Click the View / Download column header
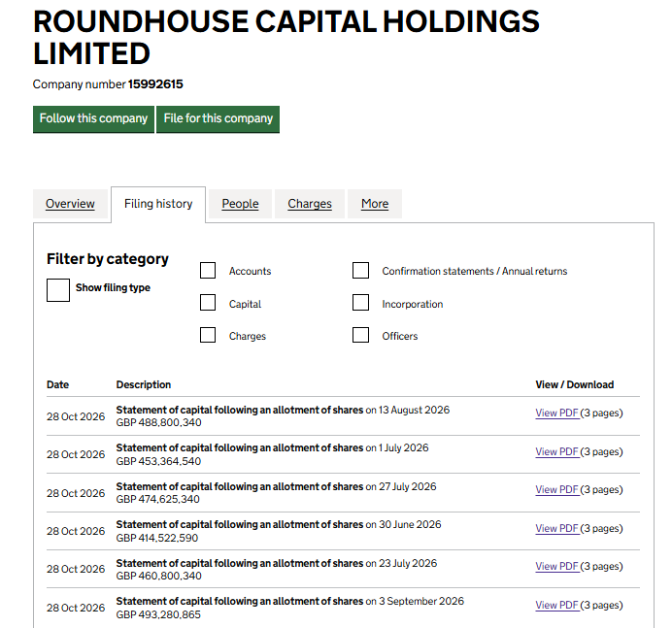Image resolution: width=672 pixels, height=628 pixels. (575, 384)
